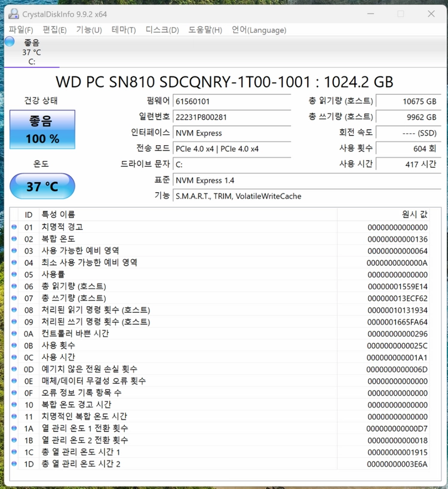Open the 도움말(H) menu
448x489 pixels.
pos(205,30)
